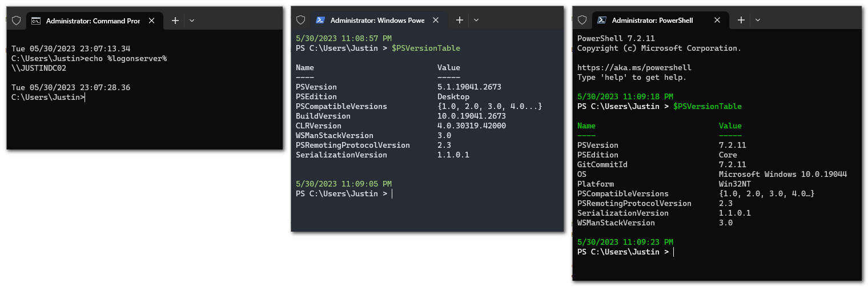Click 5/30/2023 11:09:05 PM timestamp

(344, 184)
